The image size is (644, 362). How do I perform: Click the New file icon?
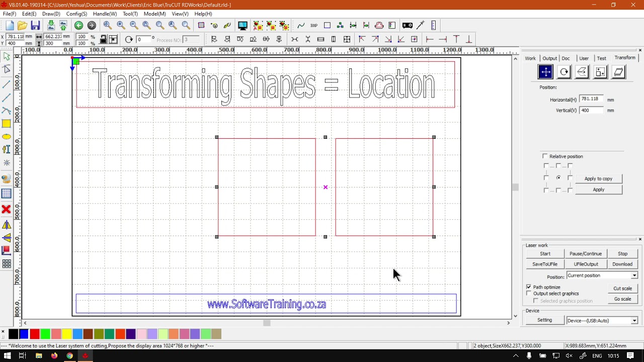coord(10,26)
